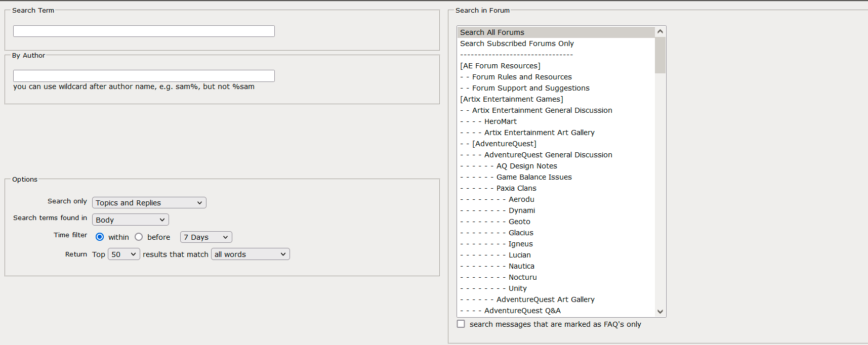Select AQ Design Notes forum

point(526,166)
